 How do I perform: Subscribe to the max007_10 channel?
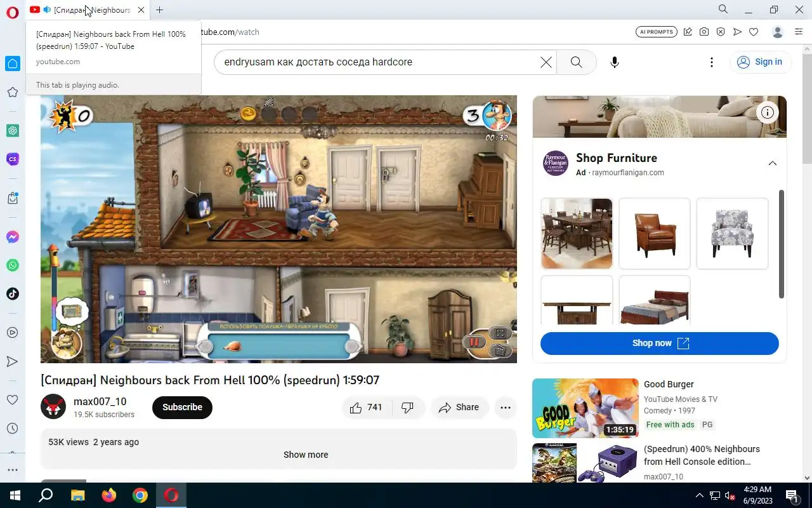182,407
